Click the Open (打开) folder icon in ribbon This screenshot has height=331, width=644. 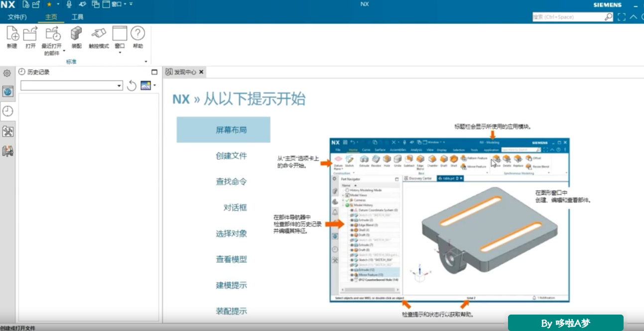[x=31, y=34]
